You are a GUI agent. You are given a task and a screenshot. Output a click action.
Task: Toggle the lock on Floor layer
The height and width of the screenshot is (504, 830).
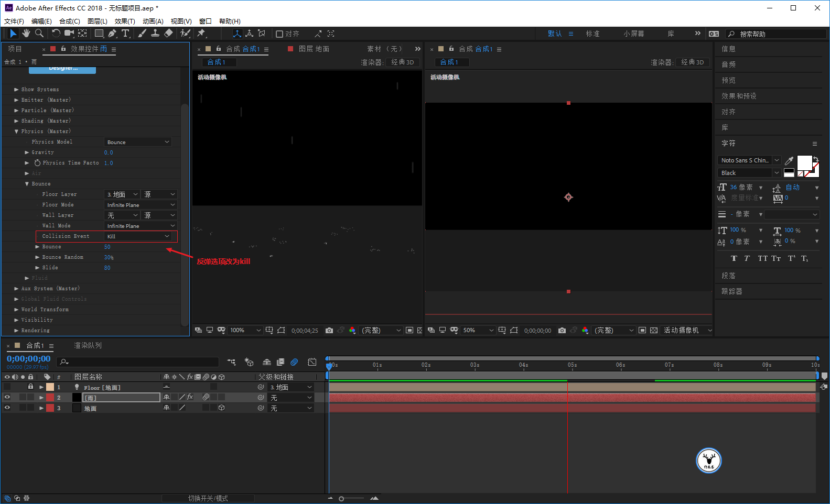coord(30,387)
